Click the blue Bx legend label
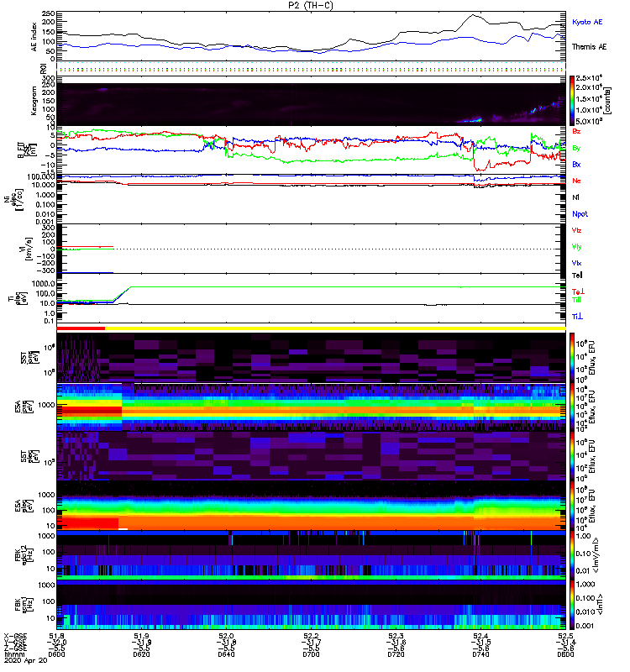Screen dimensions: 630x672 (576, 164)
